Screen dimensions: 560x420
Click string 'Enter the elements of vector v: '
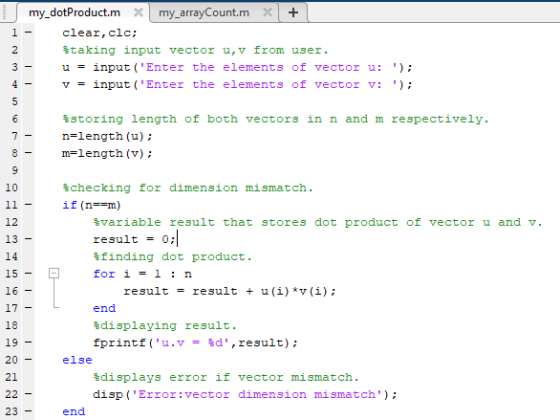[269, 85]
